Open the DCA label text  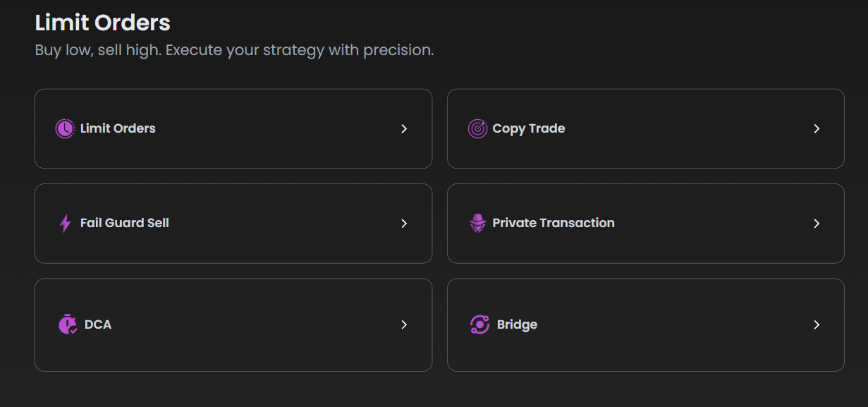98,324
